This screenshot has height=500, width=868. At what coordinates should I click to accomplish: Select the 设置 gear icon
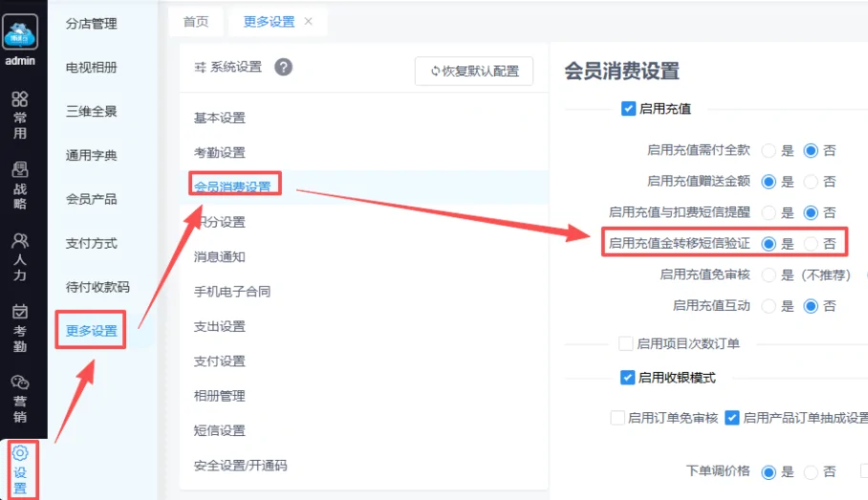20,453
